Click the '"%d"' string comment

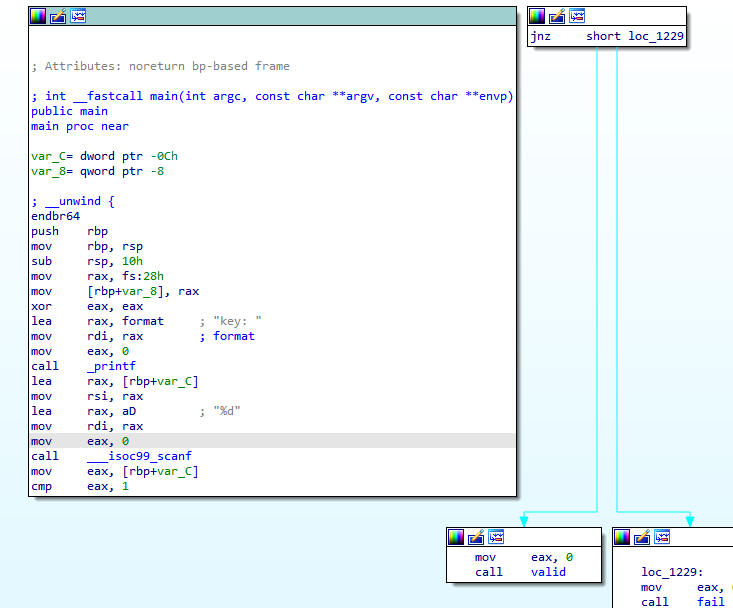pos(227,411)
